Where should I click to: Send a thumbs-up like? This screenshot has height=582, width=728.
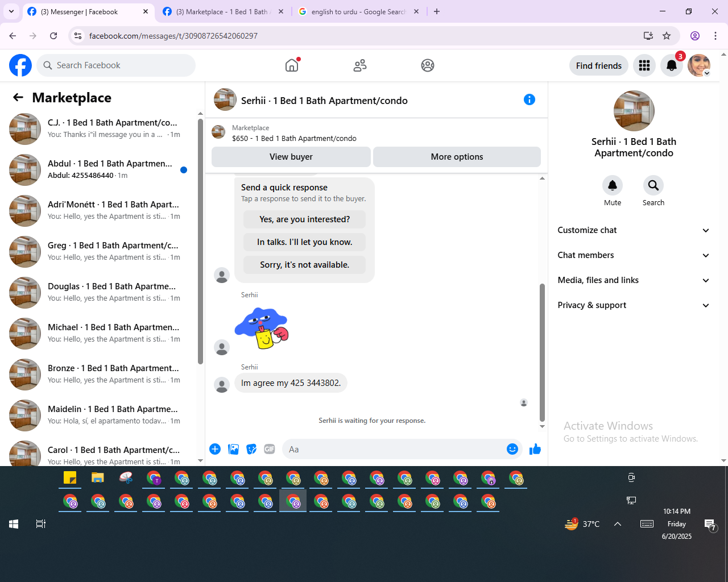tap(535, 449)
